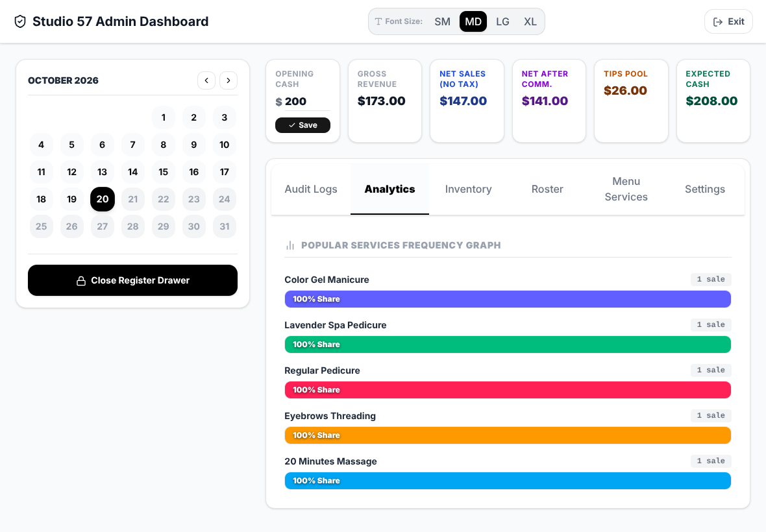Open the Roster tab
The width and height of the screenshot is (766, 532).
[547, 189]
